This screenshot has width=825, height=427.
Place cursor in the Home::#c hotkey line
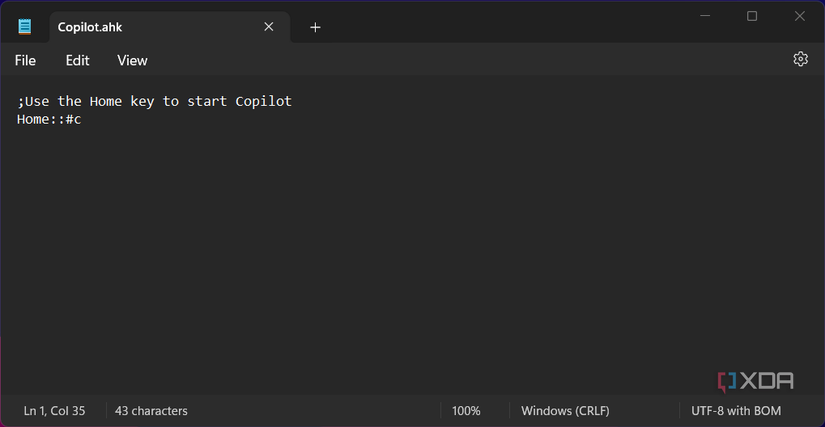49,120
